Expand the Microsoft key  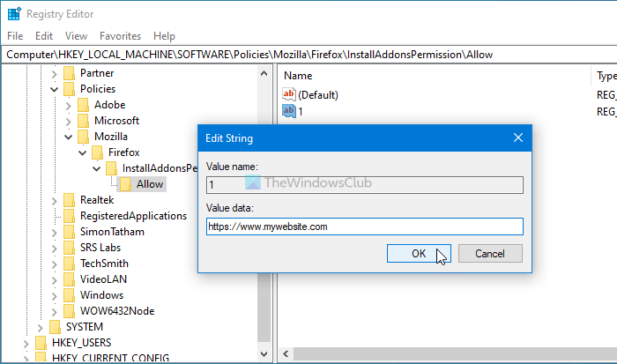point(69,122)
